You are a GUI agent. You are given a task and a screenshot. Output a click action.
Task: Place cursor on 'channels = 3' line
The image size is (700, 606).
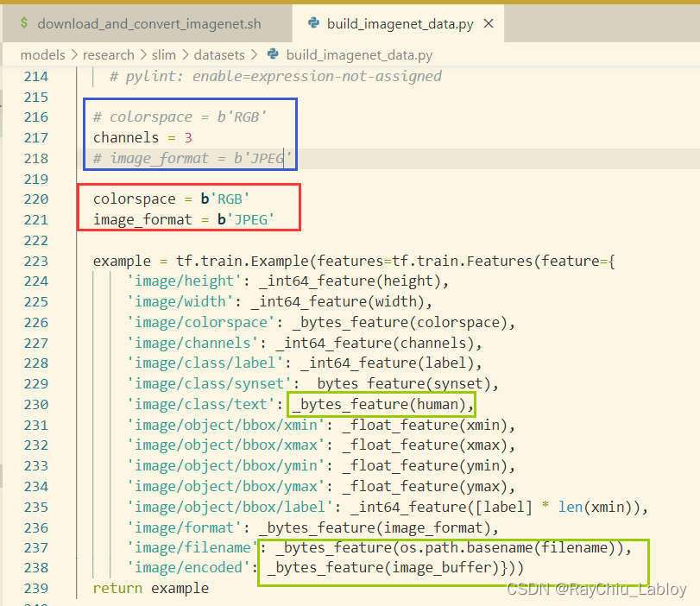click(x=142, y=137)
